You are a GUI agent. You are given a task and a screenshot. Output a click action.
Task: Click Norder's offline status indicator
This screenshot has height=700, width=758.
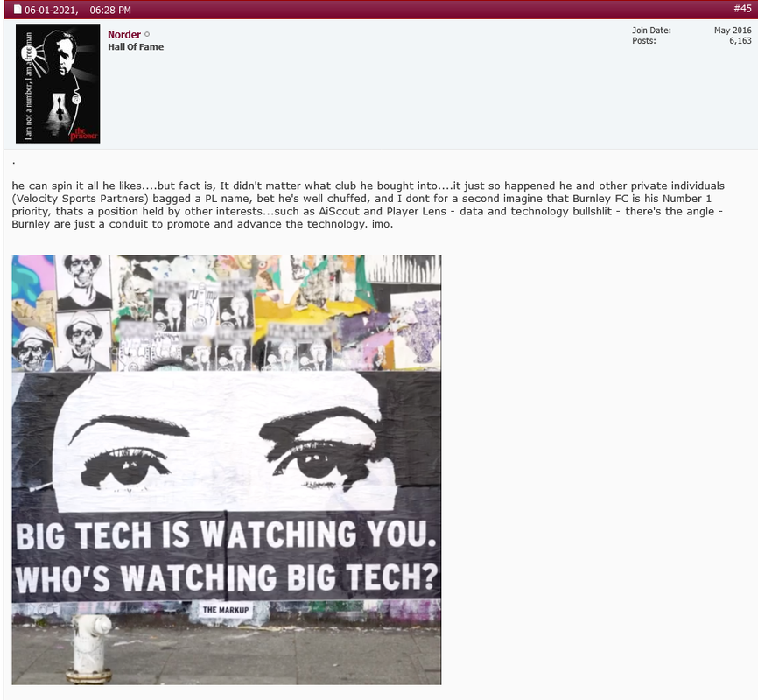(147, 34)
